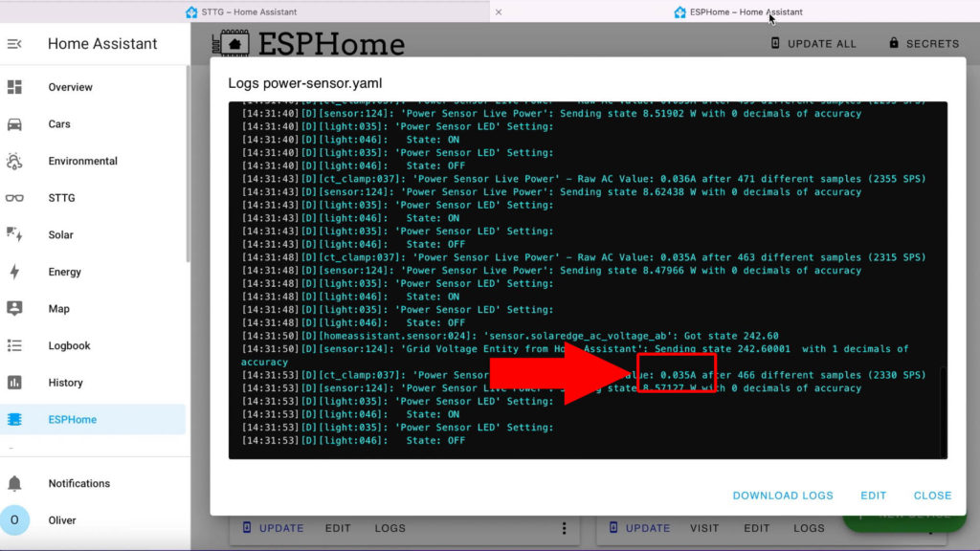Image resolution: width=980 pixels, height=551 pixels.
Task: Click EDIT in the logs dialog
Action: (x=873, y=496)
